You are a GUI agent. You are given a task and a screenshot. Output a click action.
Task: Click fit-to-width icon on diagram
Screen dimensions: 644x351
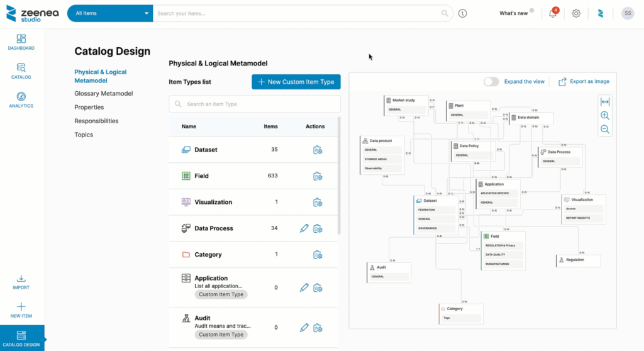coord(604,102)
